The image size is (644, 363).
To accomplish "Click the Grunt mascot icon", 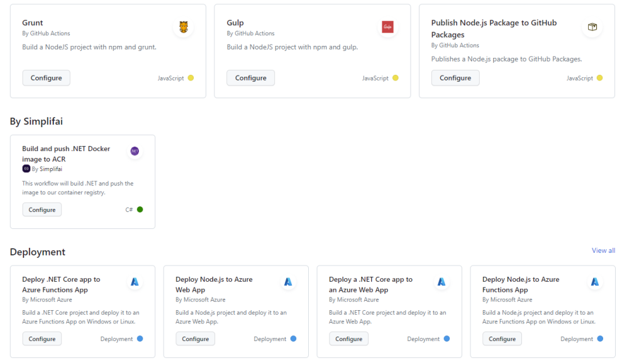I will click(184, 27).
